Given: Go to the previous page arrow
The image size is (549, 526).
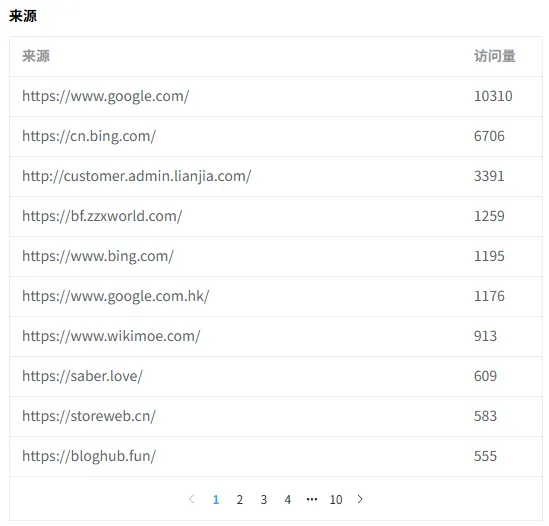Looking at the screenshot, I should (192, 499).
